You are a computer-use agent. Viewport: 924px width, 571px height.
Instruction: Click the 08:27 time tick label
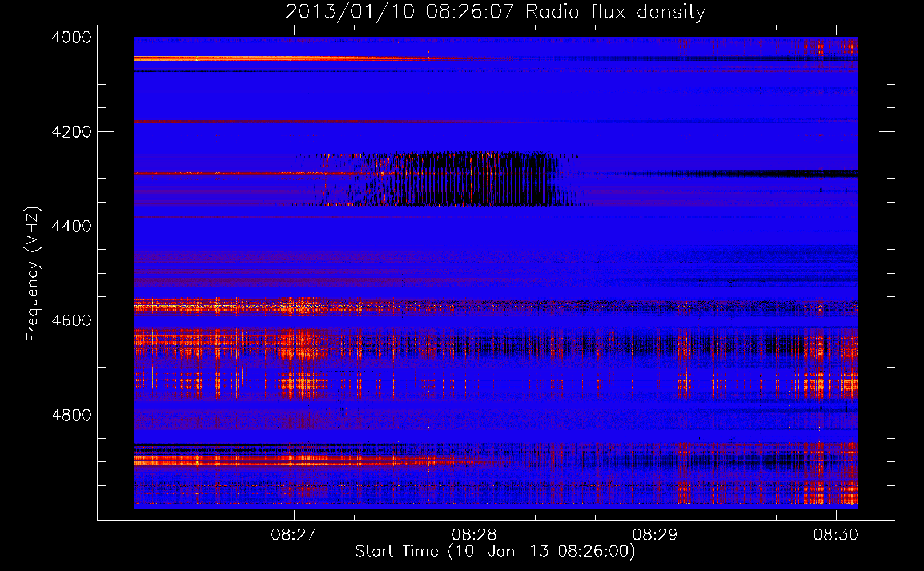[294, 535]
